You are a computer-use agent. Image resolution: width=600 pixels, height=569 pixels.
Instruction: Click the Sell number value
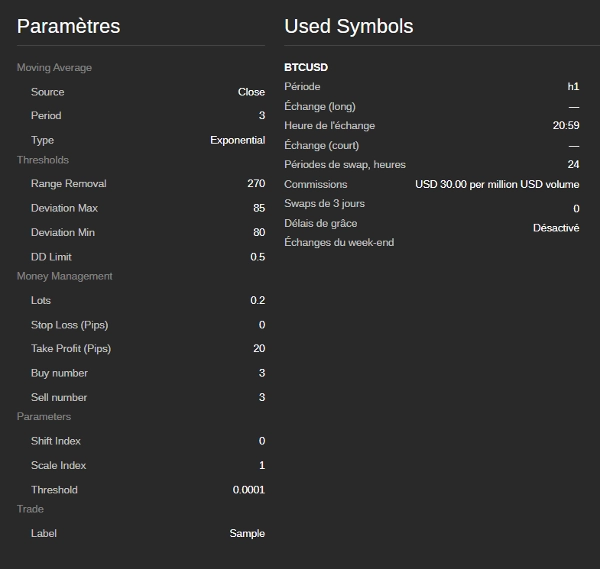(261, 398)
